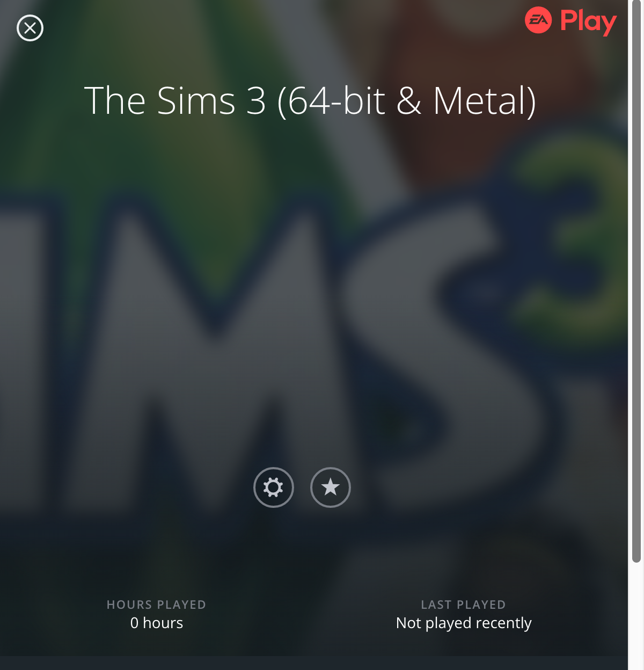The width and height of the screenshot is (644, 670).
Task: Open game settings via gear icon
Action: click(274, 487)
